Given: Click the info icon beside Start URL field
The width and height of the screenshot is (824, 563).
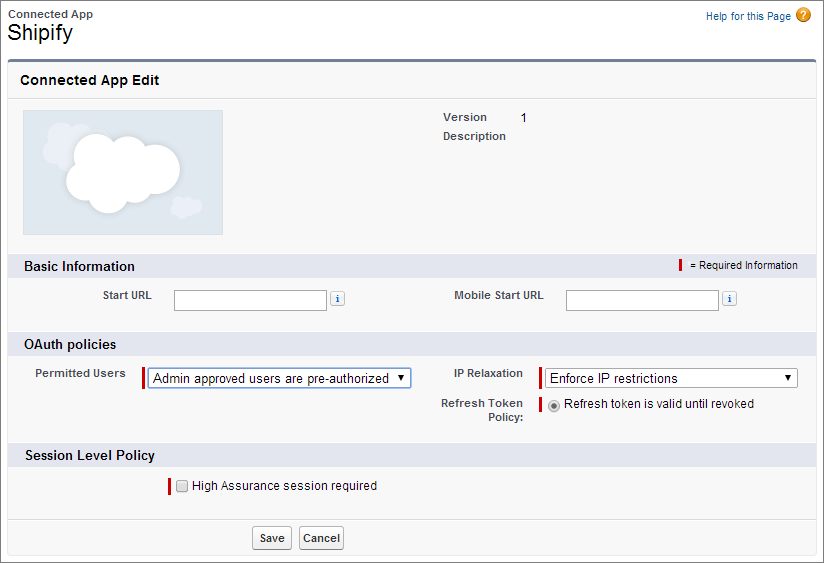Looking at the screenshot, I should click(x=337, y=299).
